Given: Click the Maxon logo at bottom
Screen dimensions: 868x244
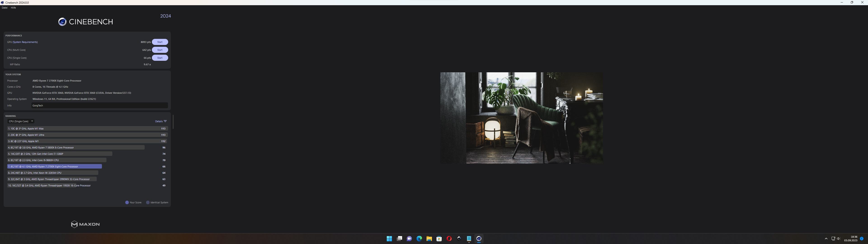Looking at the screenshot, I should pos(85,224).
